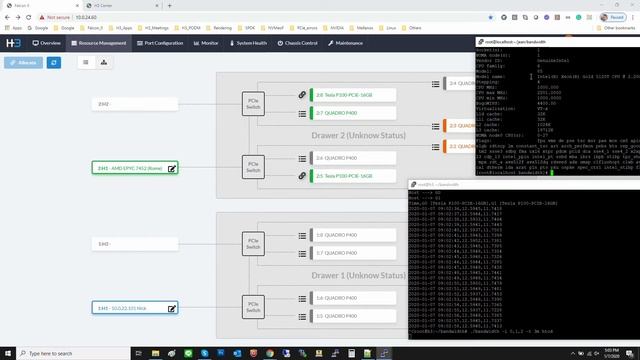
Task: Click list icon beside 1:7 QUADRO P400
Action: 302,254
